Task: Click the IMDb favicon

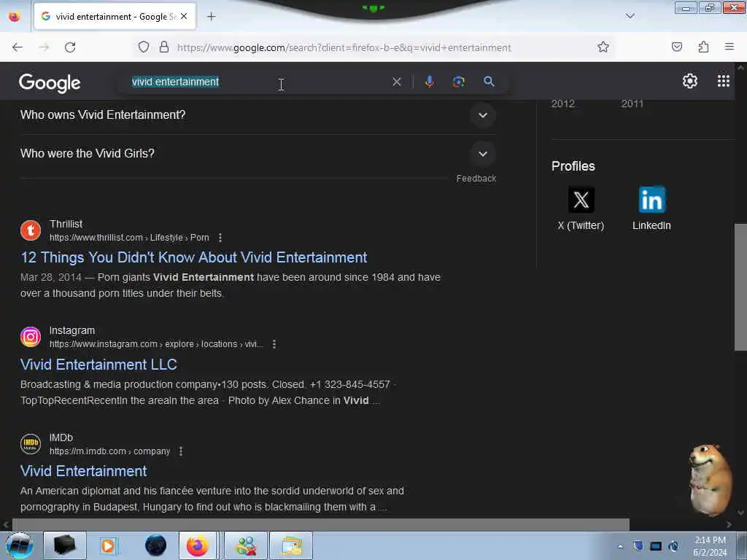Action: [31, 444]
